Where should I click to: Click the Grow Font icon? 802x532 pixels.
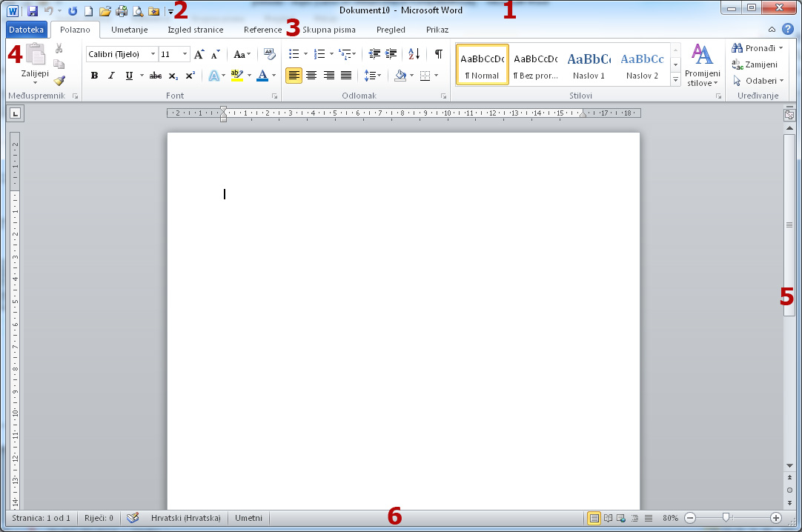point(199,54)
